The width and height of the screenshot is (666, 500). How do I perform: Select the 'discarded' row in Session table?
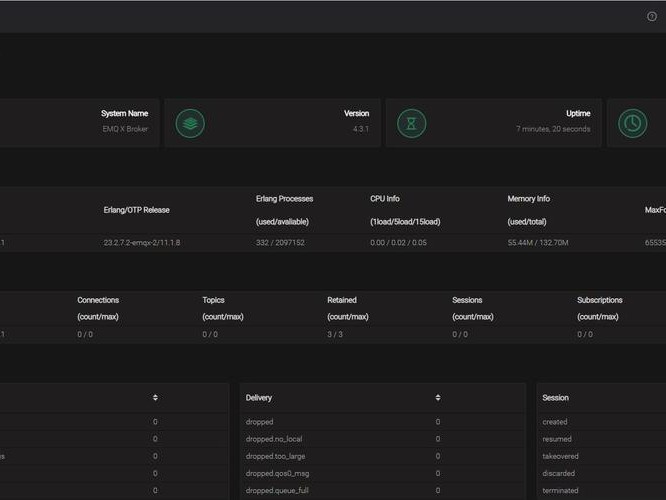coord(601,473)
